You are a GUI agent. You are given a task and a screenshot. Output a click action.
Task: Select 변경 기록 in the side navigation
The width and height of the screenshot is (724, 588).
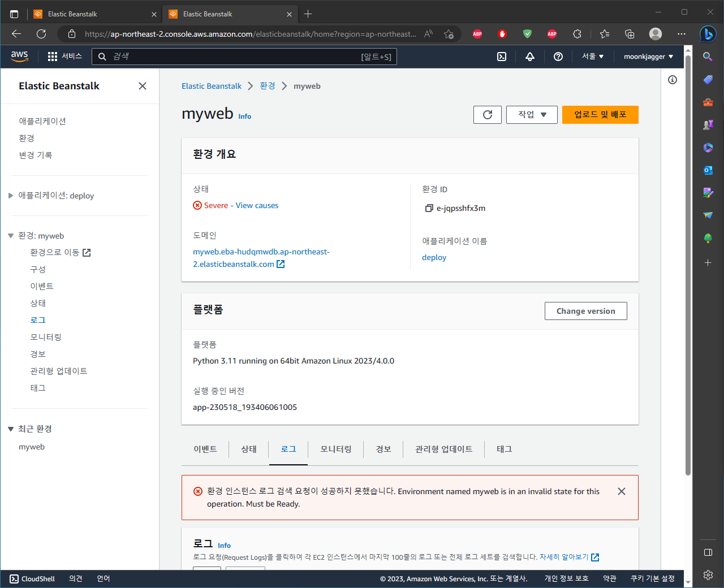(35, 155)
